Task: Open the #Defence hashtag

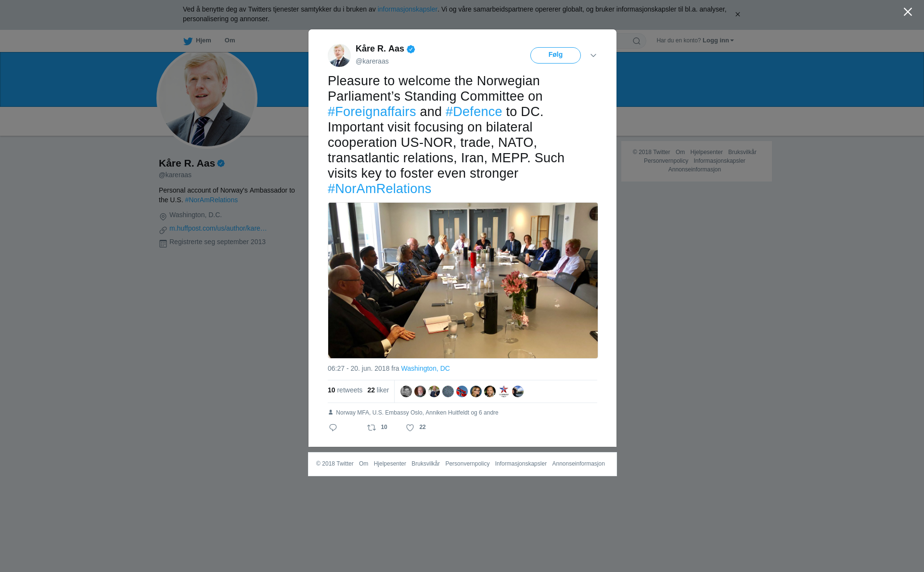Action: 474,112
